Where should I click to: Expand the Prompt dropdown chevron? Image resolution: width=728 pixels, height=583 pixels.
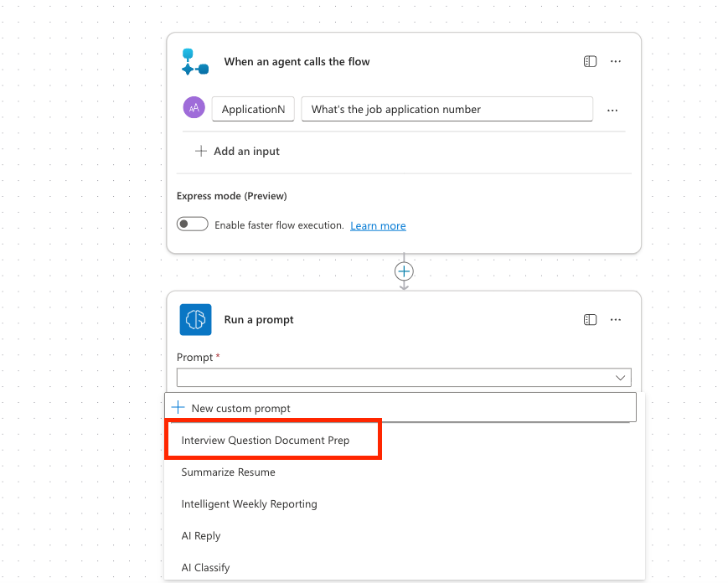pos(621,378)
